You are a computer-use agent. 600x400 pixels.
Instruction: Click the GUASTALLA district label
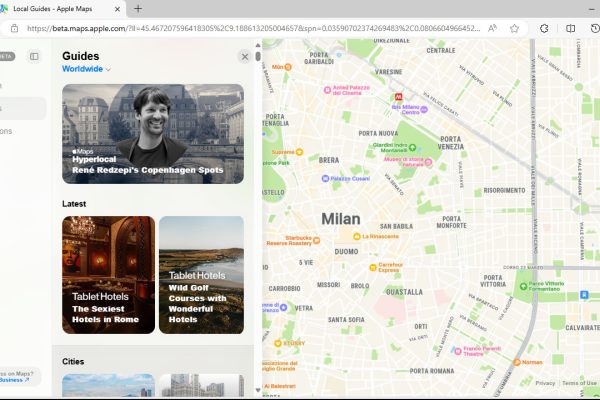coord(404,292)
